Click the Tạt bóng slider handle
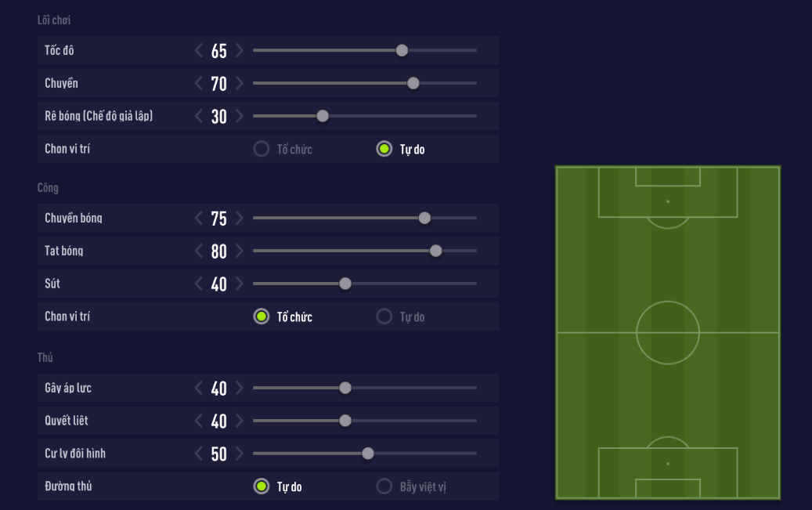The height and width of the screenshot is (510, 812). (x=436, y=251)
